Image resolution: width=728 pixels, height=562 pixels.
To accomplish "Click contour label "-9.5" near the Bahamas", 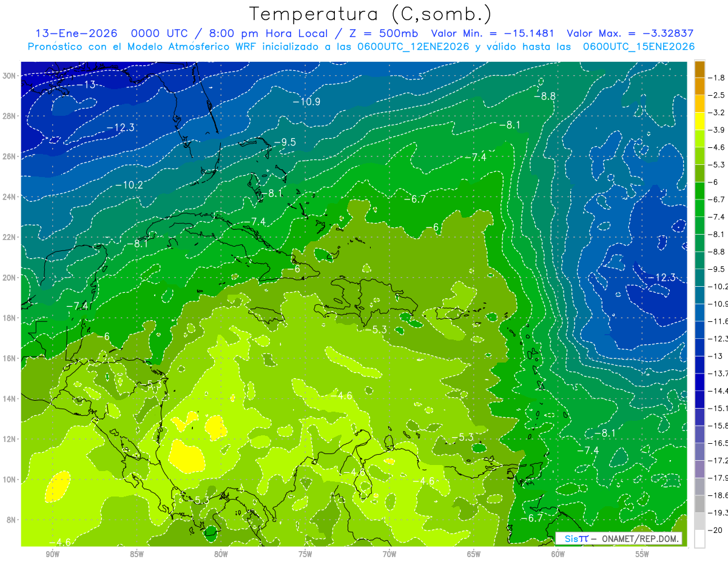I will (x=285, y=142).
